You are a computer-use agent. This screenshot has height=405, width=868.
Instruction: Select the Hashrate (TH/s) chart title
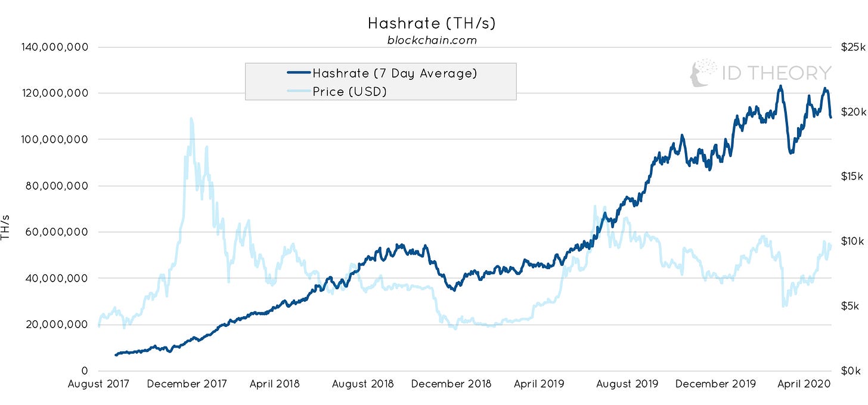click(x=432, y=23)
